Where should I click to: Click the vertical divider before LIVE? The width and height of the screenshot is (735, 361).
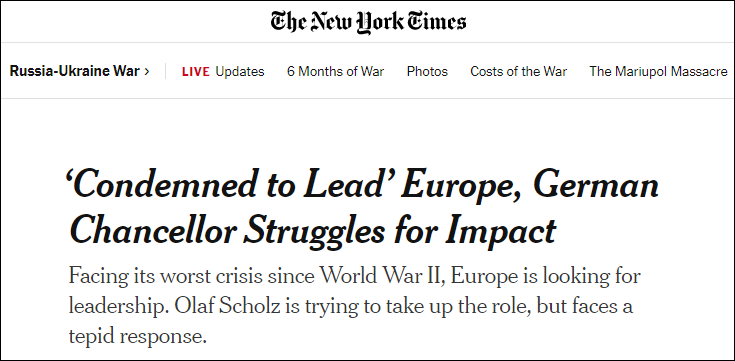coord(165,71)
